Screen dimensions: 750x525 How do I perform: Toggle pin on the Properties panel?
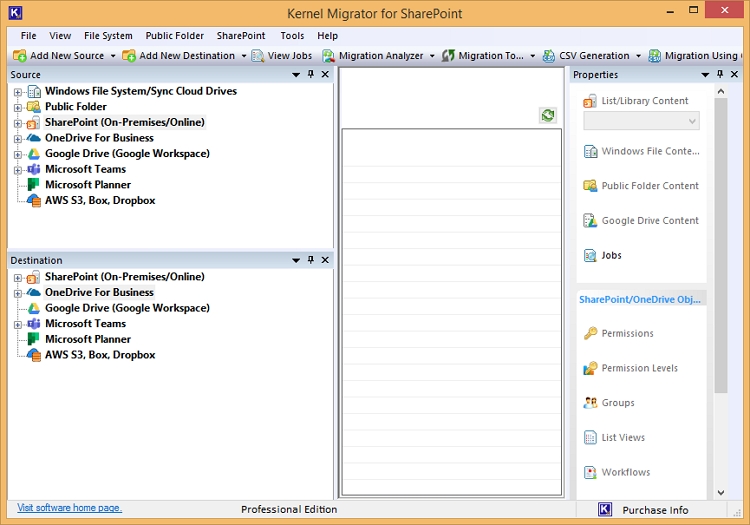720,74
